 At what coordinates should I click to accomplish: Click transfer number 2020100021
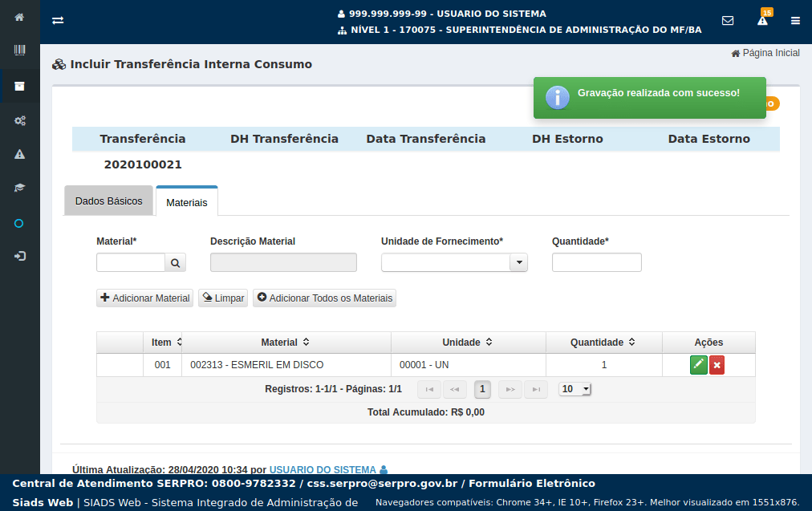pyautogui.click(x=143, y=164)
